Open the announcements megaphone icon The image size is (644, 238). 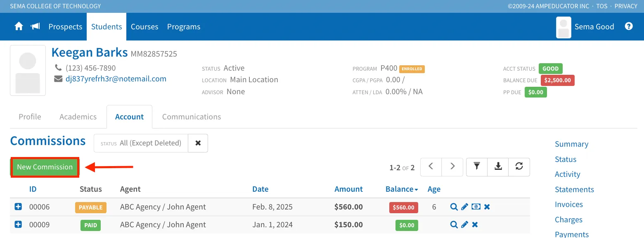tap(36, 26)
